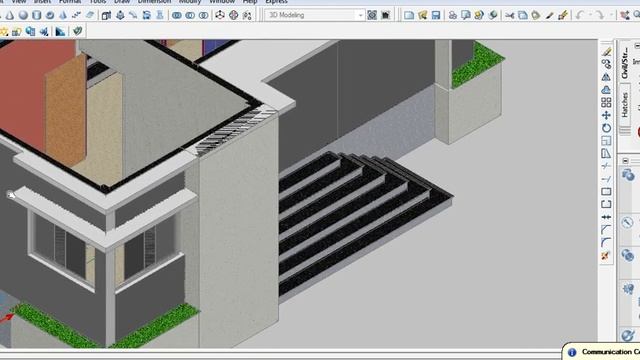Choose the 3D Align tool
The image size is (640, 360).
(247, 16)
